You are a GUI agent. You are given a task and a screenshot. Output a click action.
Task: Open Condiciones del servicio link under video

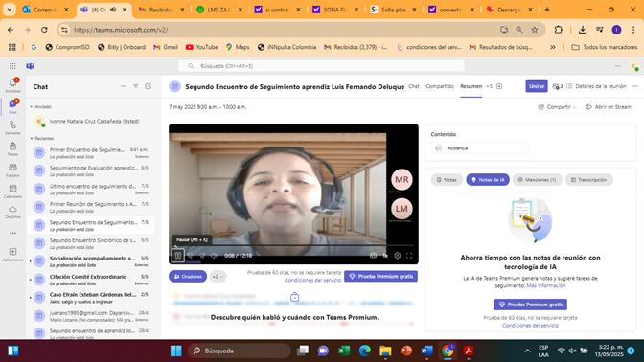tap(312, 280)
